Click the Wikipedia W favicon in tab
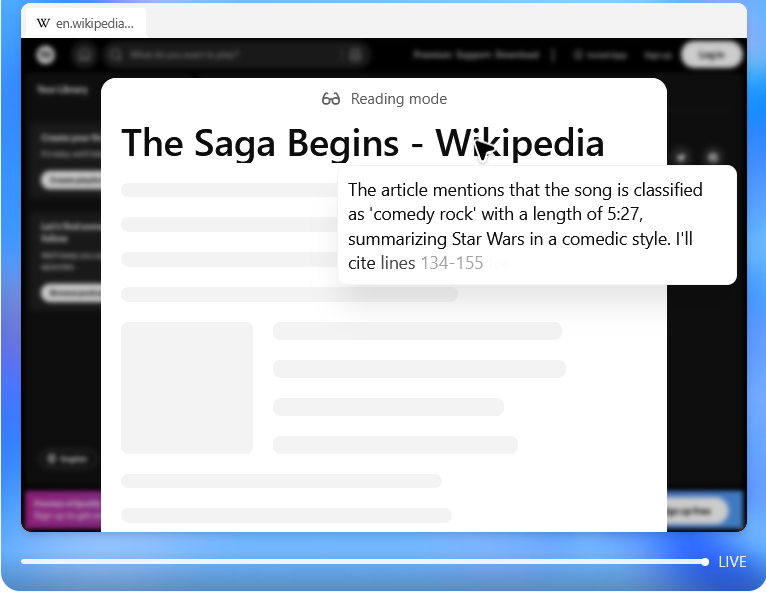The height and width of the screenshot is (592, 766). tap(43, 23)
